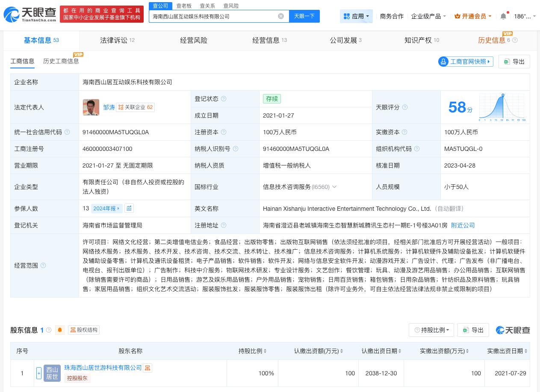Viewport: 540px width, 392px height.
Task: Click the 天眼一下 search button
Action: click(x=304, y=16)
